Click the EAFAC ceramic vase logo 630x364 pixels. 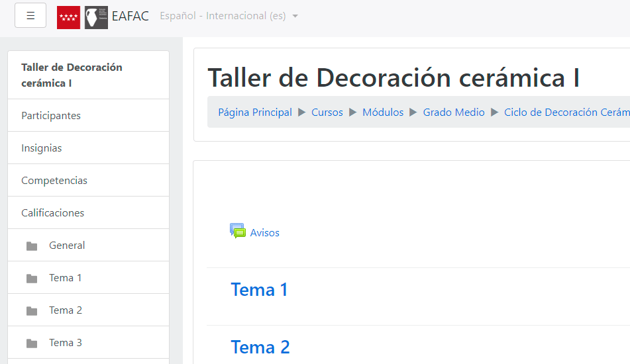pyautogui.click(x=97, y=18)
